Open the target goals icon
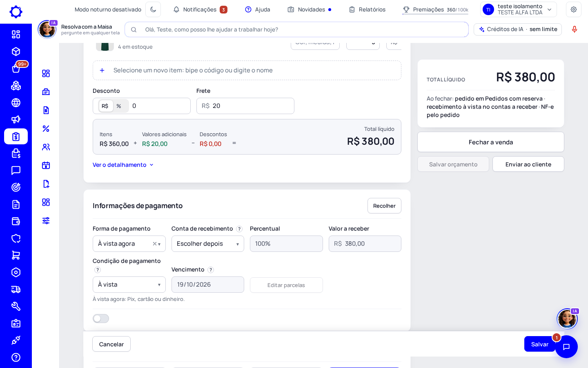This screenshot has width=588, height=368. click(x=16, y=187)
